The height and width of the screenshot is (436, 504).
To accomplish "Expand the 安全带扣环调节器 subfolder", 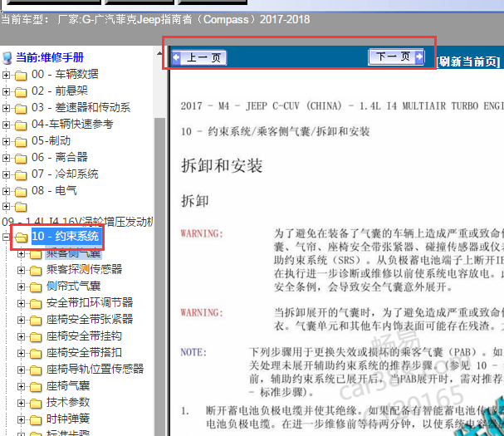I will tap(21, 303).
